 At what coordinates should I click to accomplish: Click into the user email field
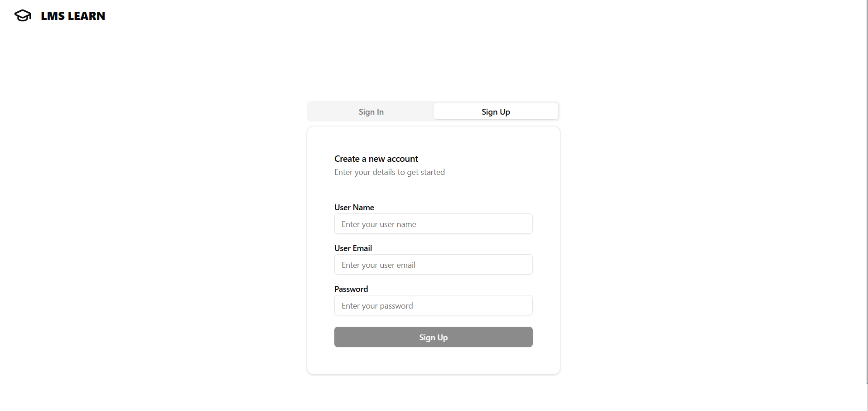(433, 265)
